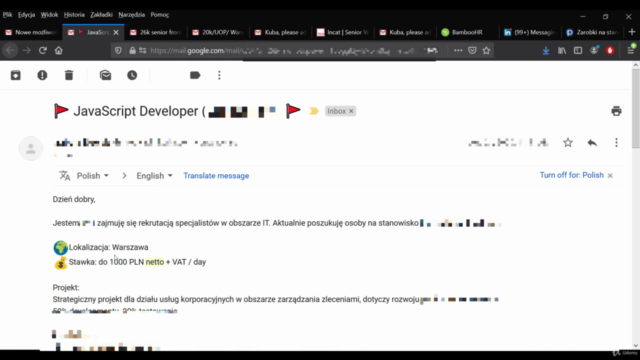The image size is (640, 360).
Task: Switch to LinkedIn Messaging tab
Action: coord(530,32)
